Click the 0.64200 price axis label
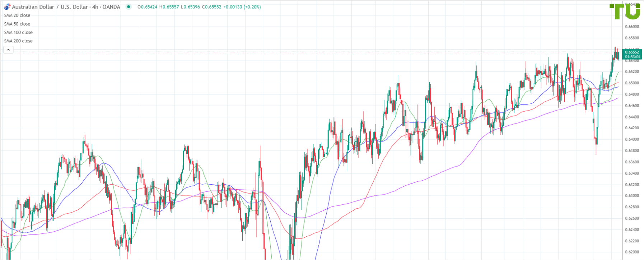Viewport: 644px width, 260px height. tap(632, 128)
